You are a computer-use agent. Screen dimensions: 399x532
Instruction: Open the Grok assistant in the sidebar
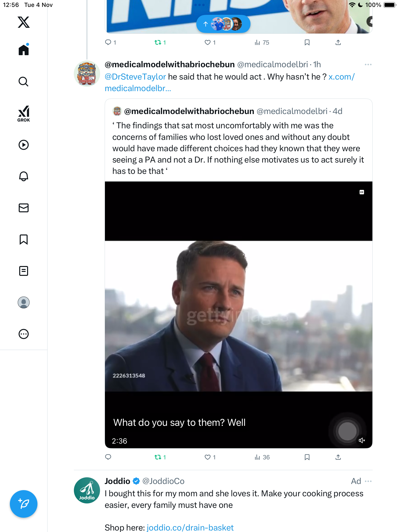coord(24,114)
